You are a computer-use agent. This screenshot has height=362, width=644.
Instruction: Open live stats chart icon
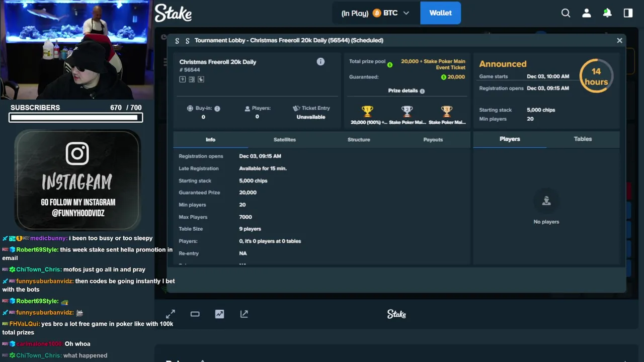[219, 314]
